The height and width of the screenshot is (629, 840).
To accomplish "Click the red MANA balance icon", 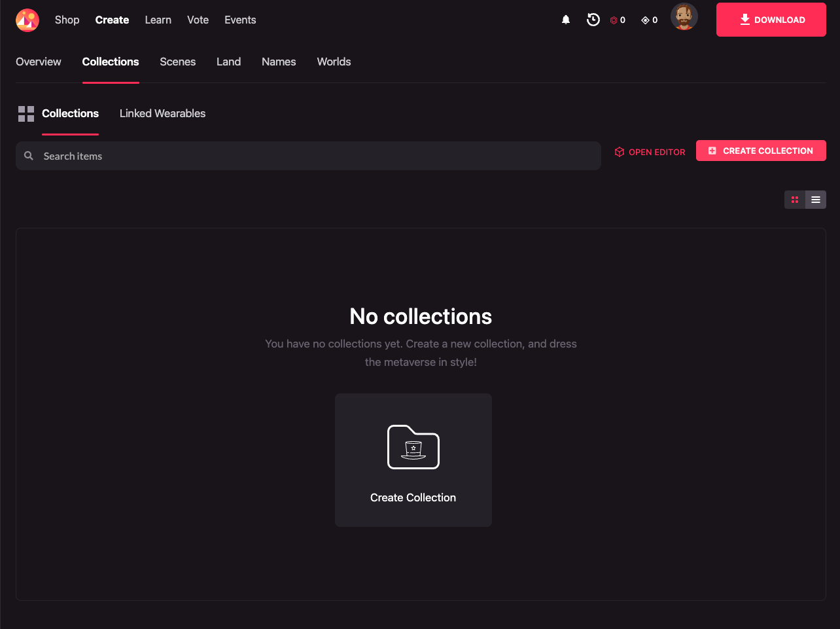I will pyautogui.click(x=614, y=20).
